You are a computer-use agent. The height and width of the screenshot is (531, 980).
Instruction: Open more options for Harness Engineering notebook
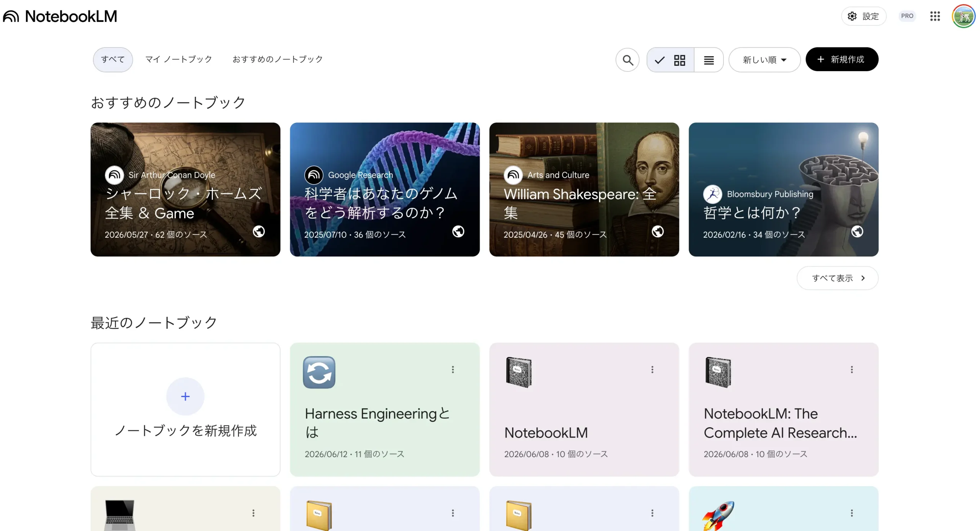coord(452,369)
